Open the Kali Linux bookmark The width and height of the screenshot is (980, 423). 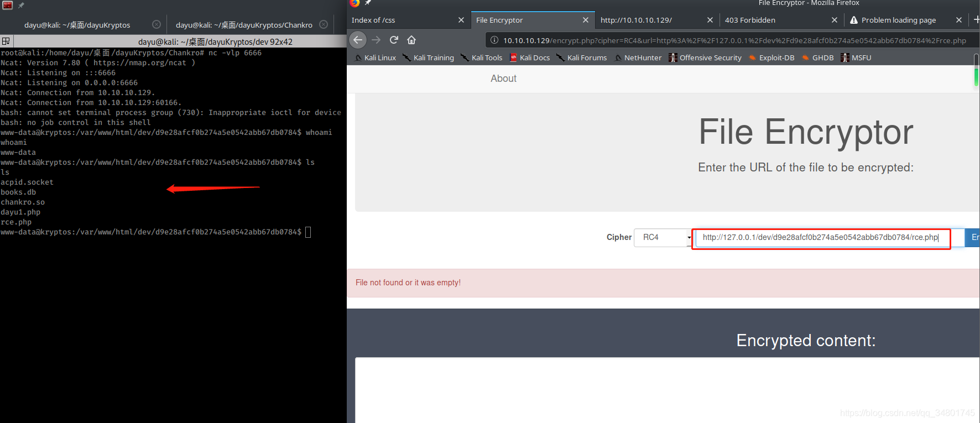pos(375,58)
